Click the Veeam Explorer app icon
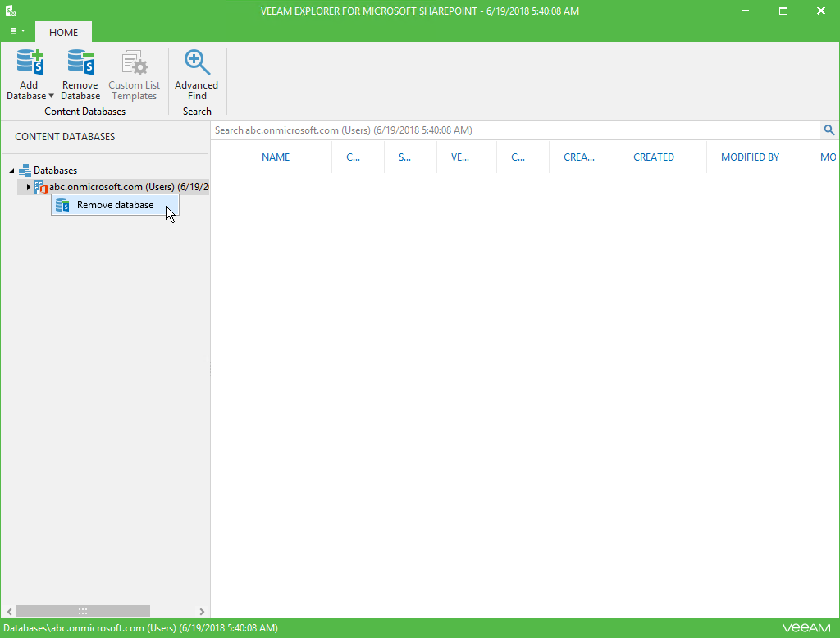The height and width of the screenshot is (638, 840). click(x=11, y=11)
